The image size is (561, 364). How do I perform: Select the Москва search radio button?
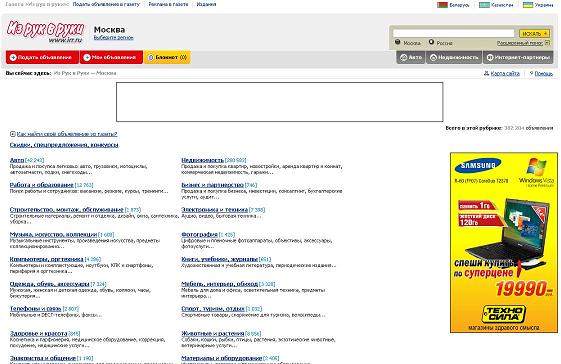click(397, 42)
